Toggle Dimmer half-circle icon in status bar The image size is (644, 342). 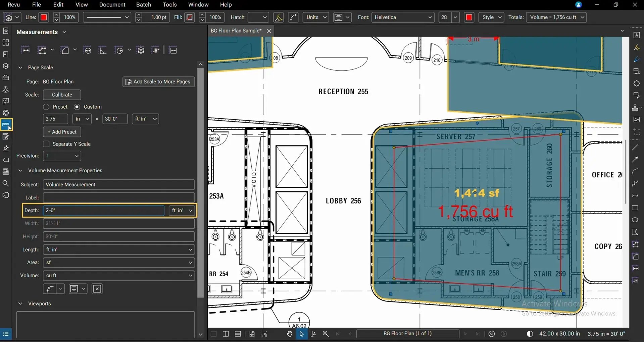530,334
